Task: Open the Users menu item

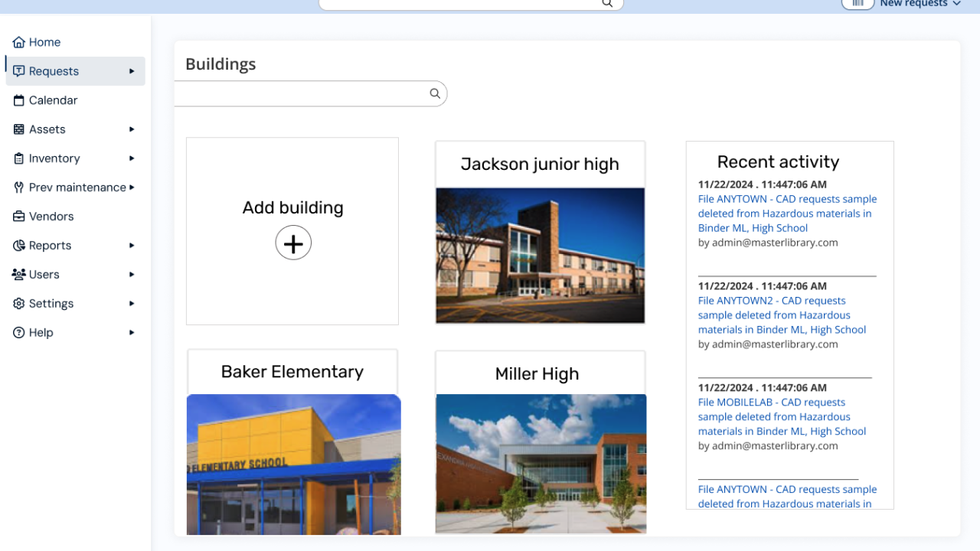Action: pos(44,275)
